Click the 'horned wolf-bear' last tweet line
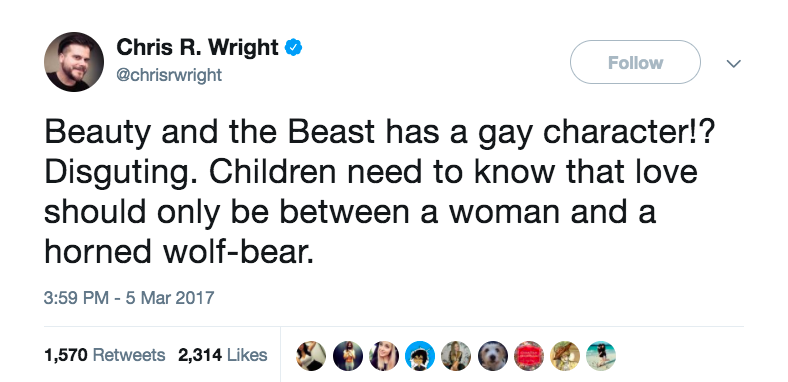Screen dimensions: 788x382 (x=179, y=250)
